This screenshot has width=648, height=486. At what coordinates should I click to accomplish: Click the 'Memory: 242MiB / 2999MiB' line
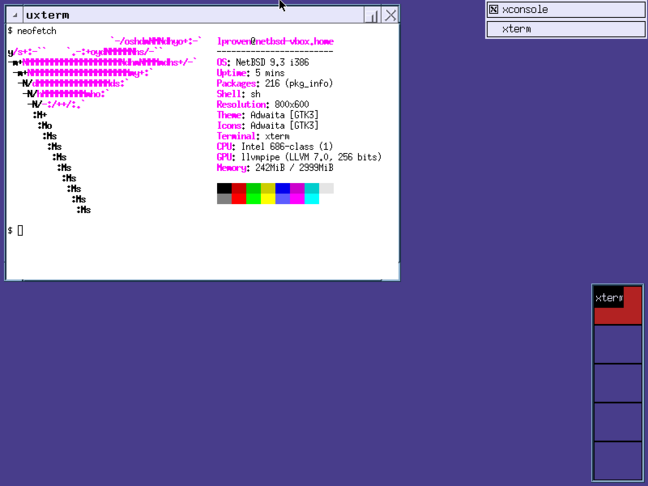pos(275,168)
